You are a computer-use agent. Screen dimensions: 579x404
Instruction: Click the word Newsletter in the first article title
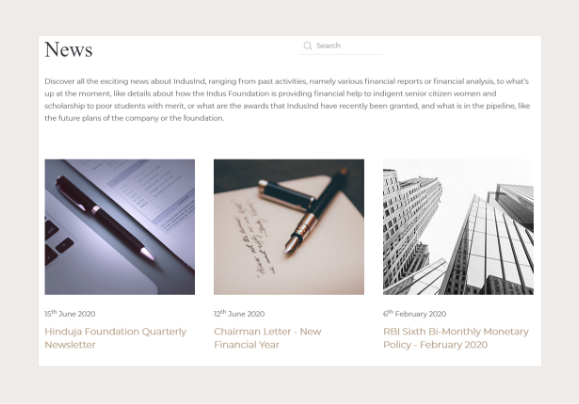[70, 345]
